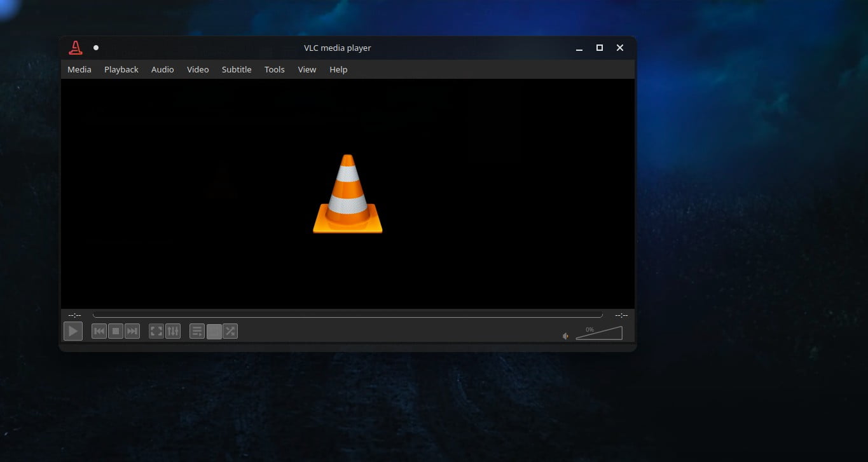
Task: Stop playback with the stop button
Action: 116,331
